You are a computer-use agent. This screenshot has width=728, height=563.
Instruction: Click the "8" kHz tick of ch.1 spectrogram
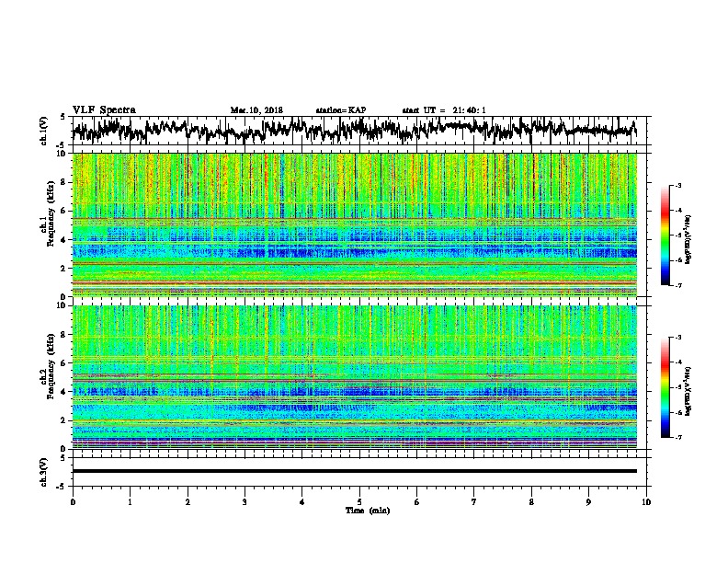point(63,182)
